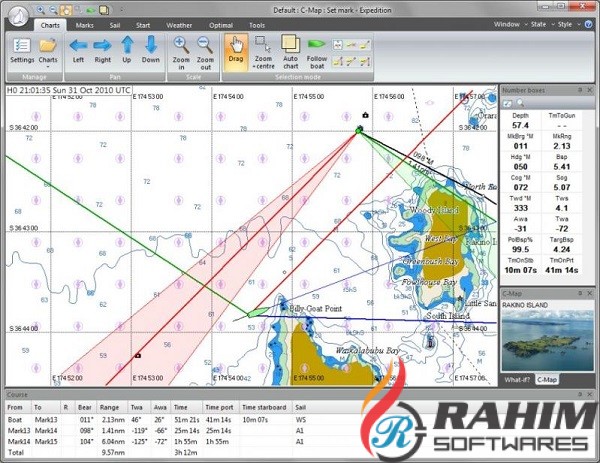This screenshot has width=600, height=463.
Task: Activate Zoom +centre selection mode
Action: [x=263, y=52]
